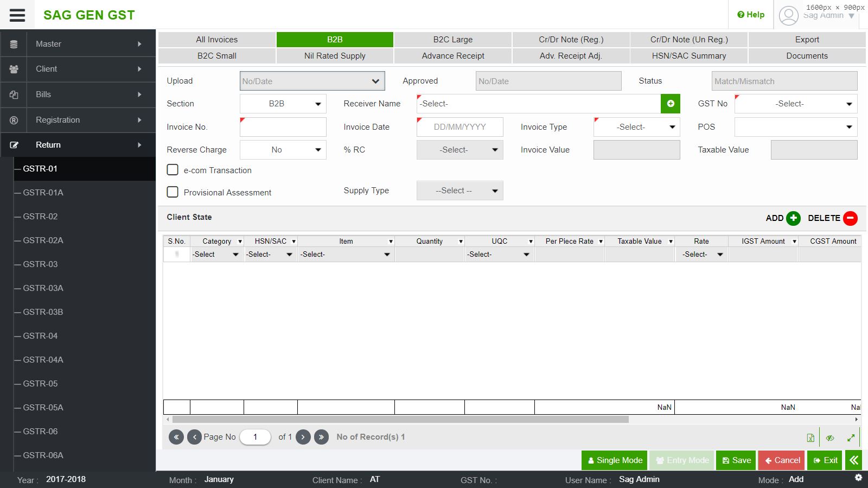Enable e-com Transaction checkbox

click(173, 170)
